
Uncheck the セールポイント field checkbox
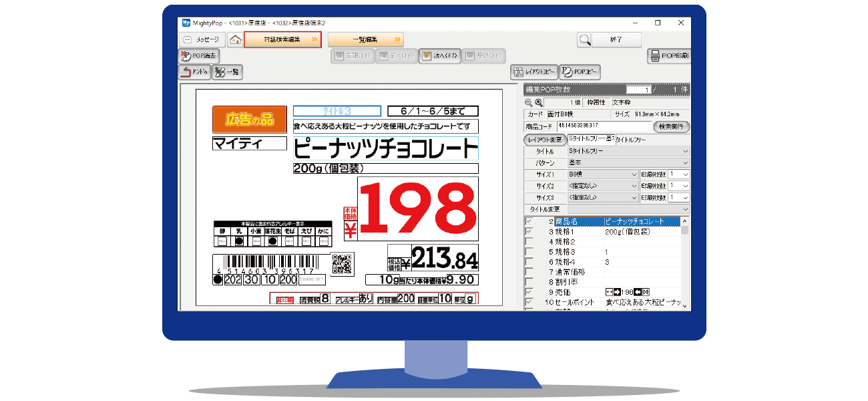pos(529,301)
